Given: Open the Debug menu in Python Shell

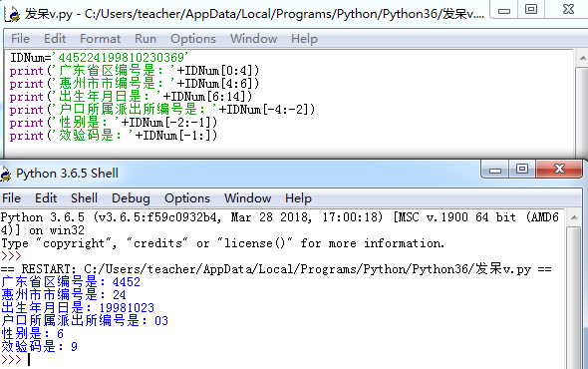Looking at the screenshot, I should (131, 198).
